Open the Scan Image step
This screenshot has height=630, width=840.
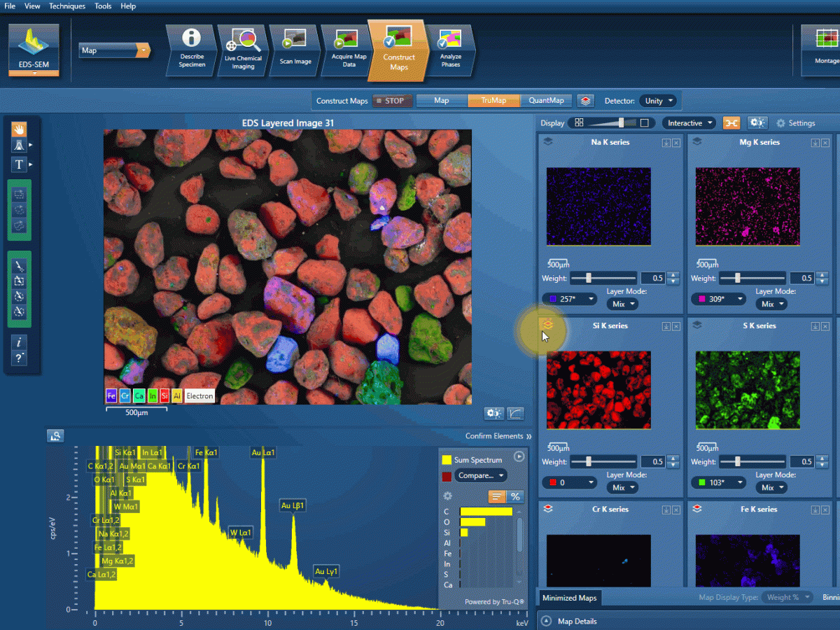295,50
